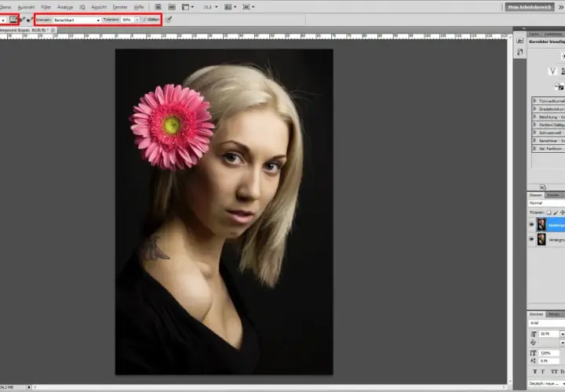Switch to the Kanäle tab
The height and width of the screenshot is (392, 565).
click(x=552, y=195)
